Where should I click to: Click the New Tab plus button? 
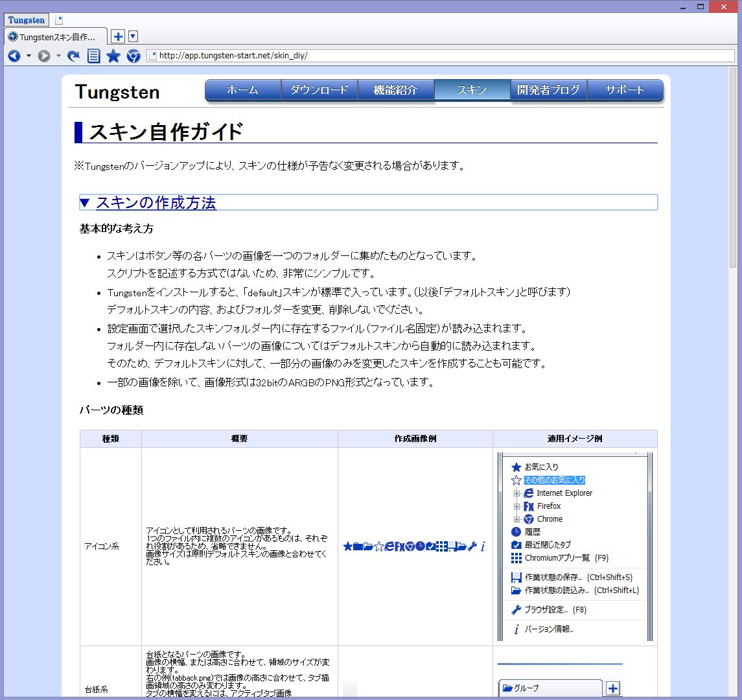[119, 36]
